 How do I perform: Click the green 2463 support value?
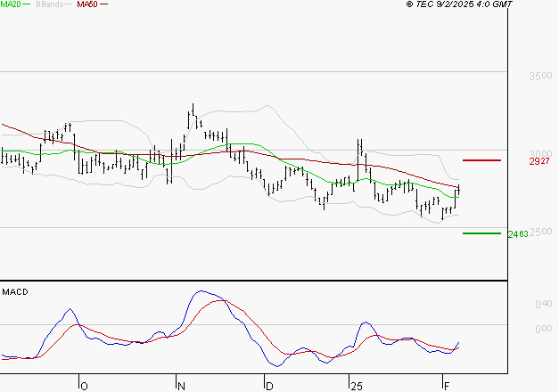click(x=518, y=234)
